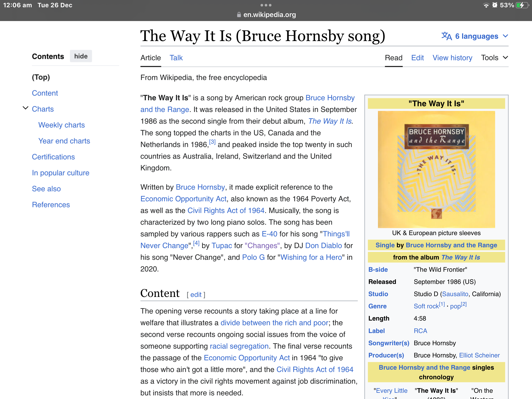This screenshot has height=399, width=532.
Task: Open the View history tab
Action: pos(452,58)
